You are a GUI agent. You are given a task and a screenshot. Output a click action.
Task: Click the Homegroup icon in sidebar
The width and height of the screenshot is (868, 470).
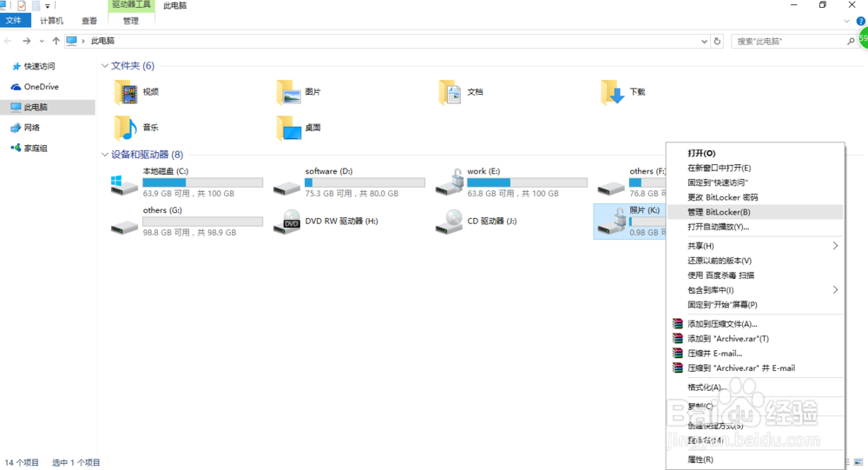coord(16,148)
